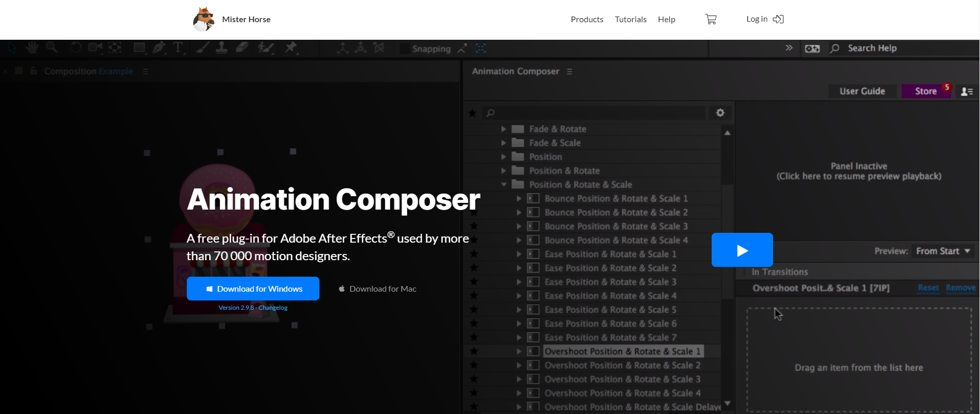Screen dimensions: 980x414
Task: Expand Ease Position & Rotate & Scale 3
Action: [519, 282]
